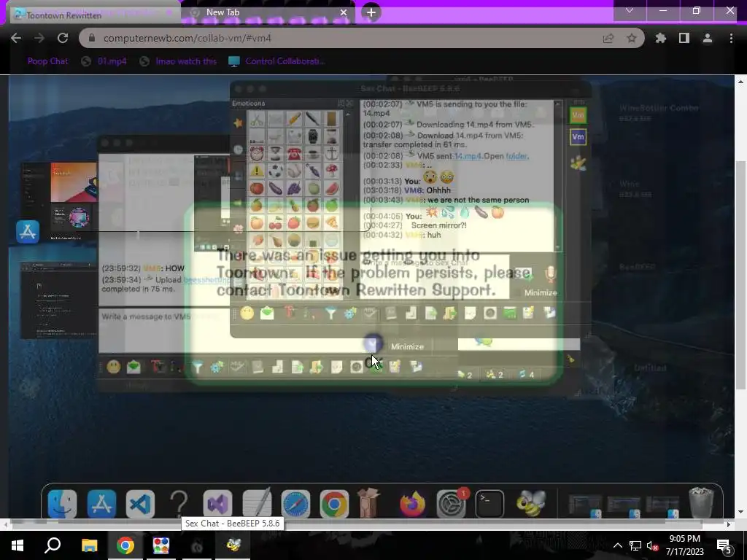Open Terminal from the mac dock
747x560 pixels.
tap(489, 503)
